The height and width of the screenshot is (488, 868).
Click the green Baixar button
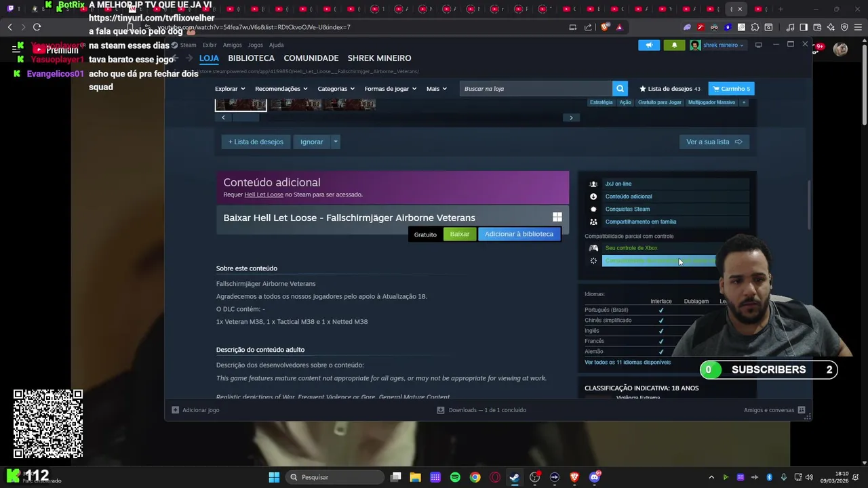pyautogui.click(x=460, y=234)
